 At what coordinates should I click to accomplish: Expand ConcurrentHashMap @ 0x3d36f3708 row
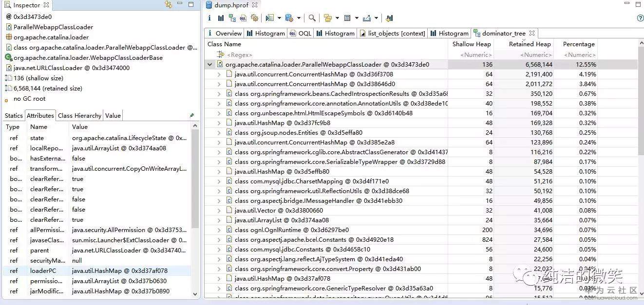[219, 74]
